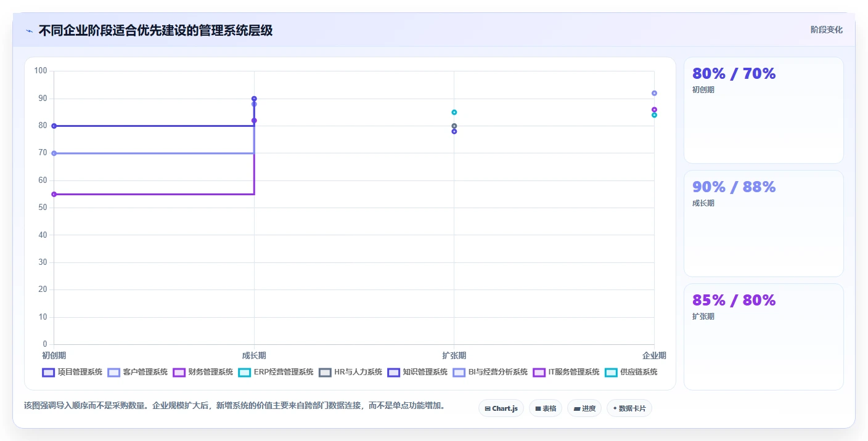Click the 成长期 x-axis label

254,355
